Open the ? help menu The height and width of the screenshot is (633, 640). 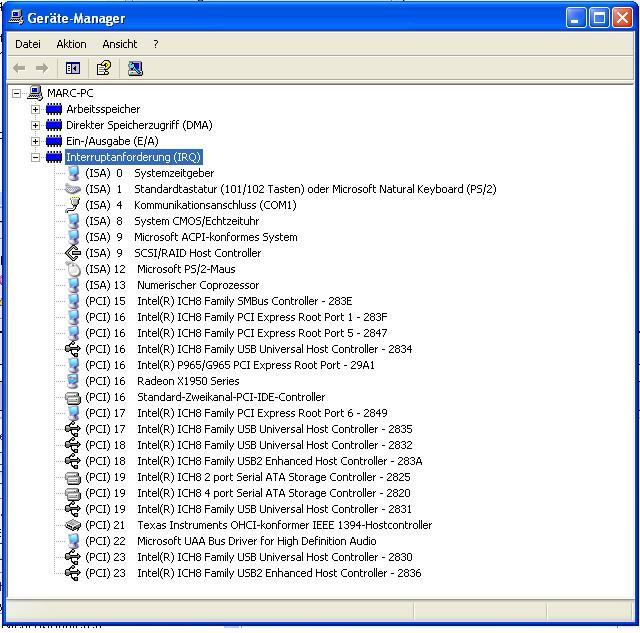pyautogui.click(x=156, y=44)
